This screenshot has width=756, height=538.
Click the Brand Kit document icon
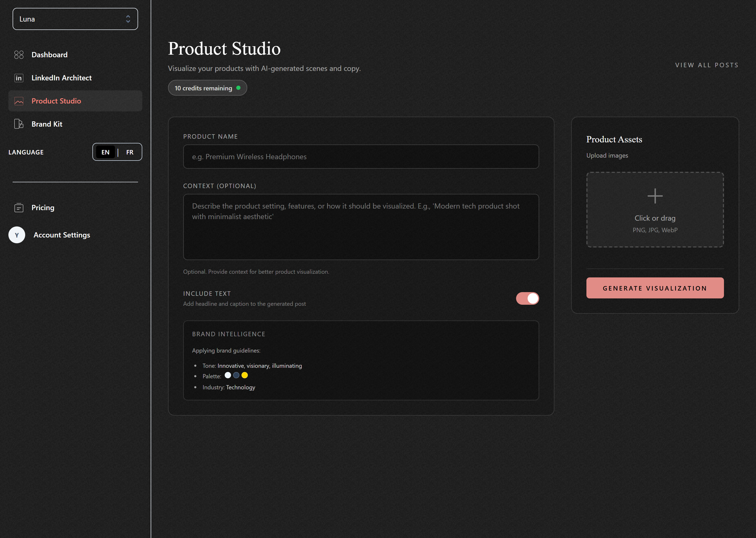(x=19, y=123)
